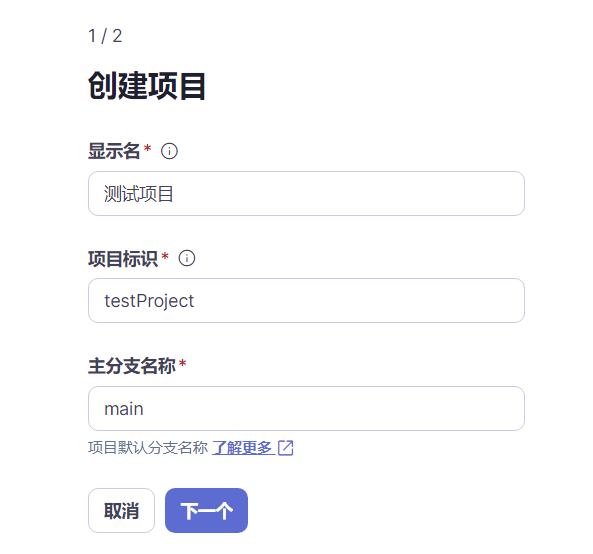Focus the 主分支名称 field containing main
593x554 pixels.
[306, 408]
